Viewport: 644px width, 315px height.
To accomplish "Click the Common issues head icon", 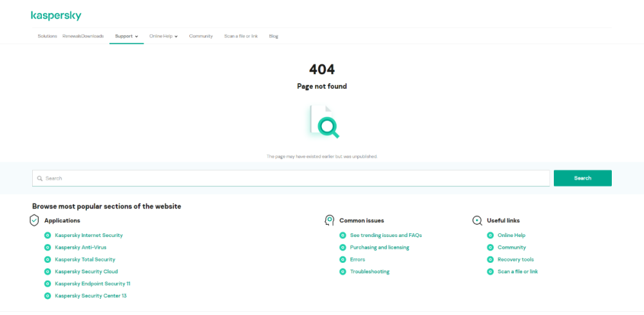I will (x=329, y=220).
